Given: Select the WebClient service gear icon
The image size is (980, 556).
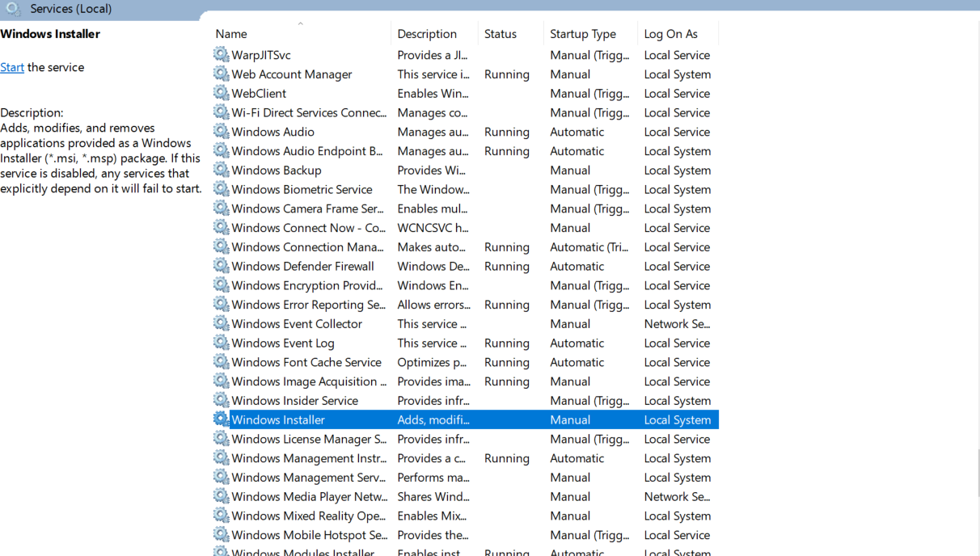Looking at the screenshot, I should (221, 94).
